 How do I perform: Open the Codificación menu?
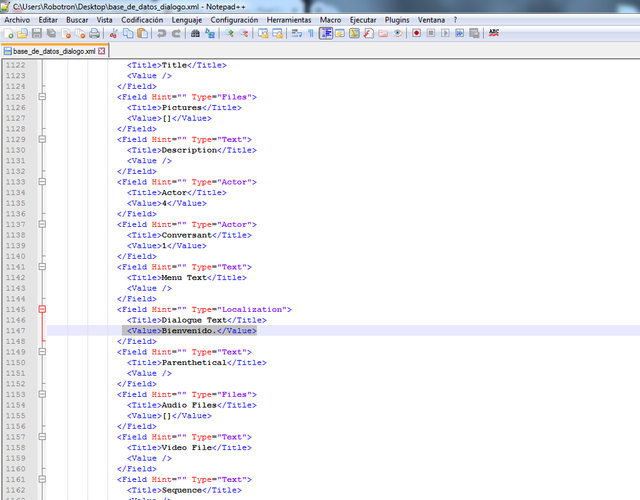(x=142, y=20)
